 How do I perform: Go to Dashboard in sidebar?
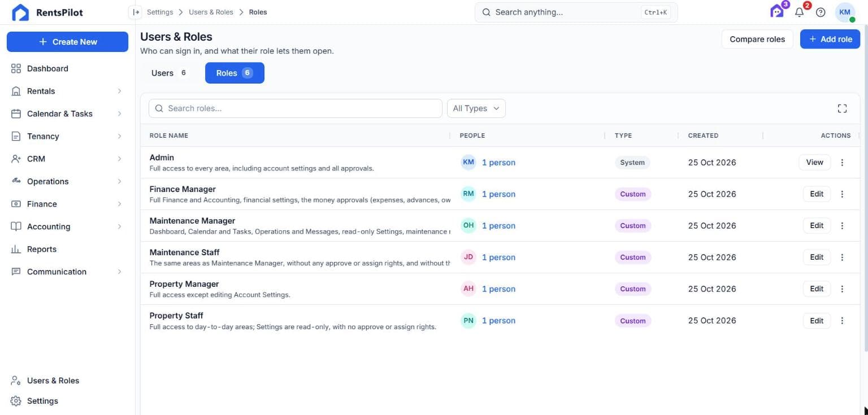[x=67, y=68]
